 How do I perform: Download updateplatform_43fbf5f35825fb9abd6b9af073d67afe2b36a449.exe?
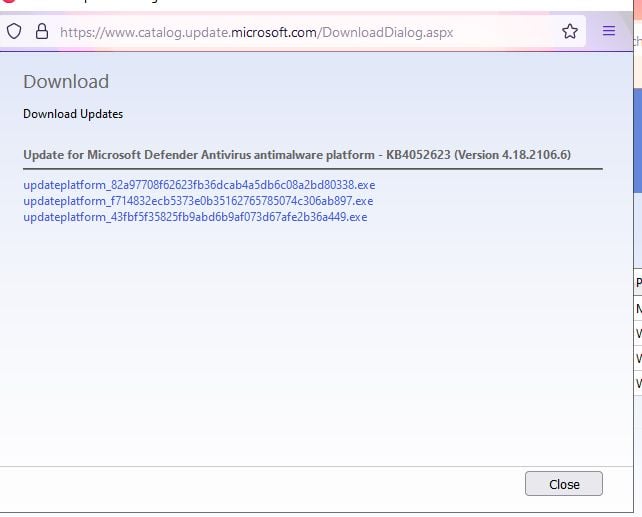tap(195, 217)
